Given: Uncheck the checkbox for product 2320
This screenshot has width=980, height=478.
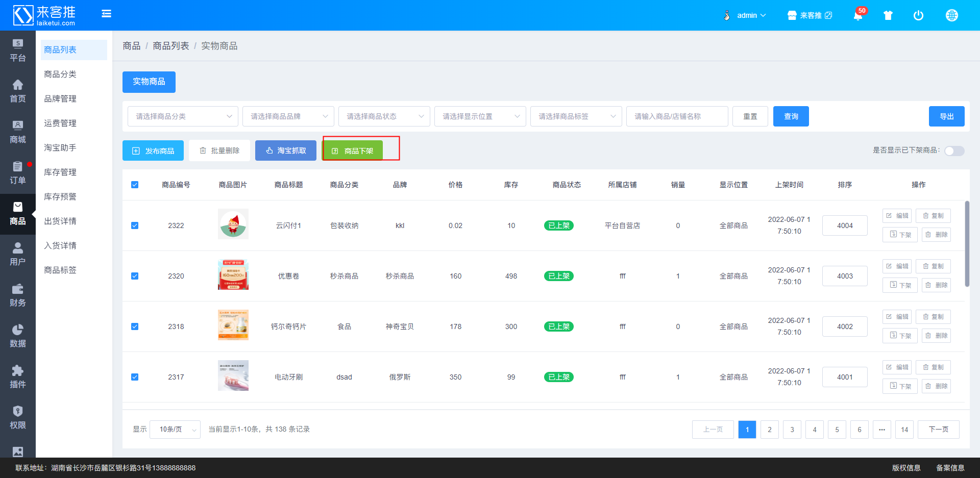Looking at the screenshot, I should coord(135,276).
